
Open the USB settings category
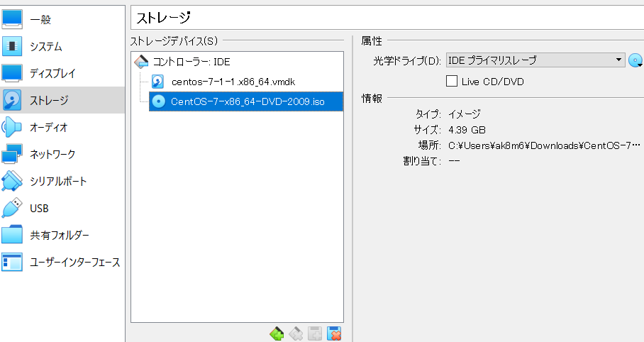click(62, 208)
